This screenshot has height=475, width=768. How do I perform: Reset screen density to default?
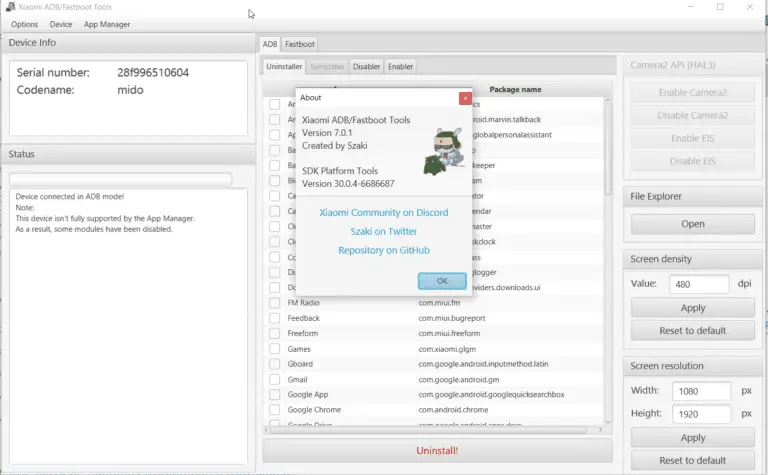tap(693, 331)
